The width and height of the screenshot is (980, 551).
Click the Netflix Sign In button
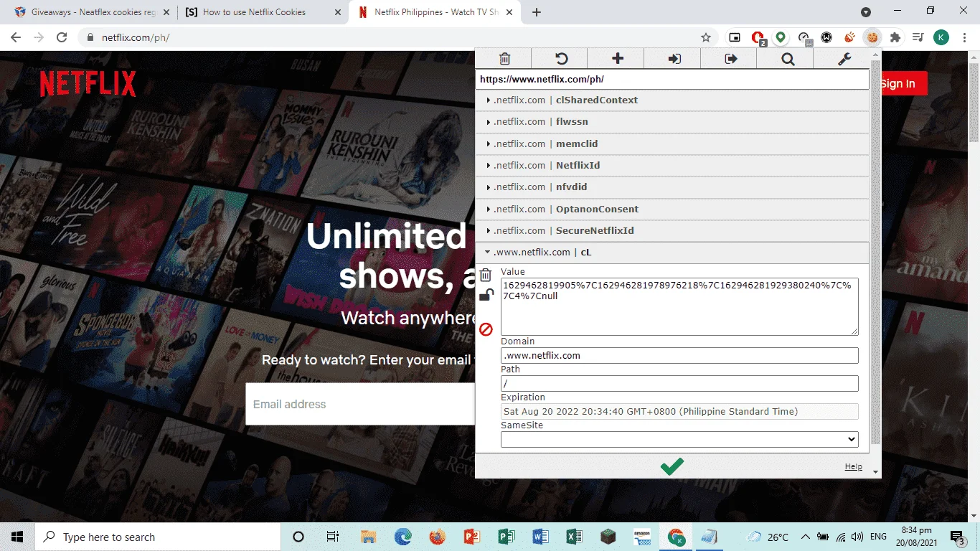point(904,84)
